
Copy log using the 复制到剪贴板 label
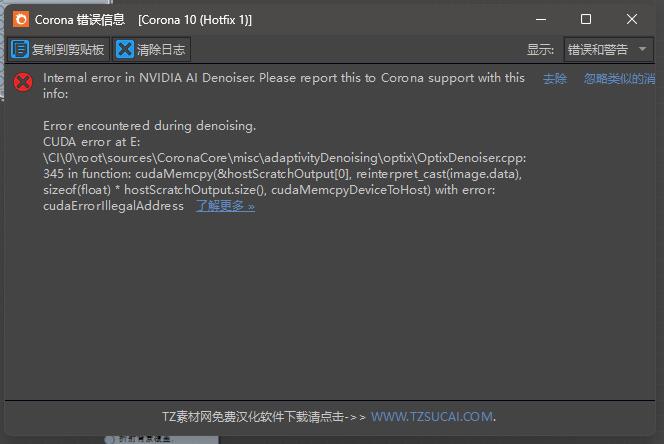[68, 50]
